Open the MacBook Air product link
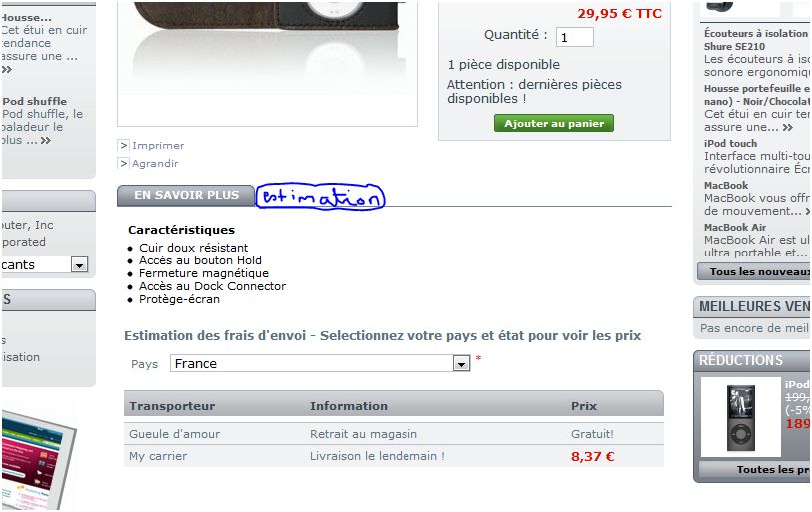 point(735,228)
